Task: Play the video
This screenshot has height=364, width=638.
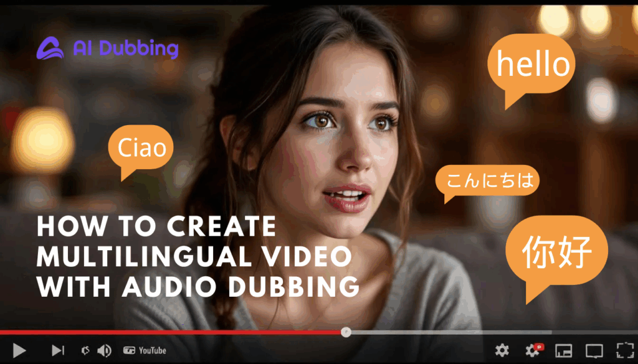Action: coord(19,350)
